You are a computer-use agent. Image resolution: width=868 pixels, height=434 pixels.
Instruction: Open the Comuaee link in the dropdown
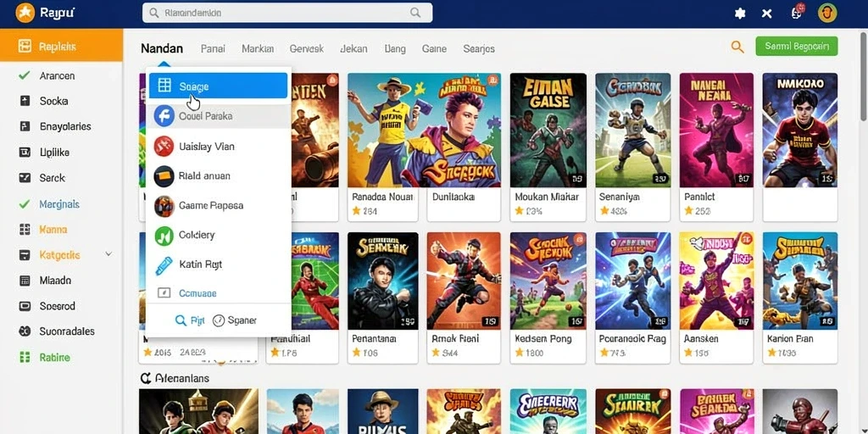(x=198, y=293)
